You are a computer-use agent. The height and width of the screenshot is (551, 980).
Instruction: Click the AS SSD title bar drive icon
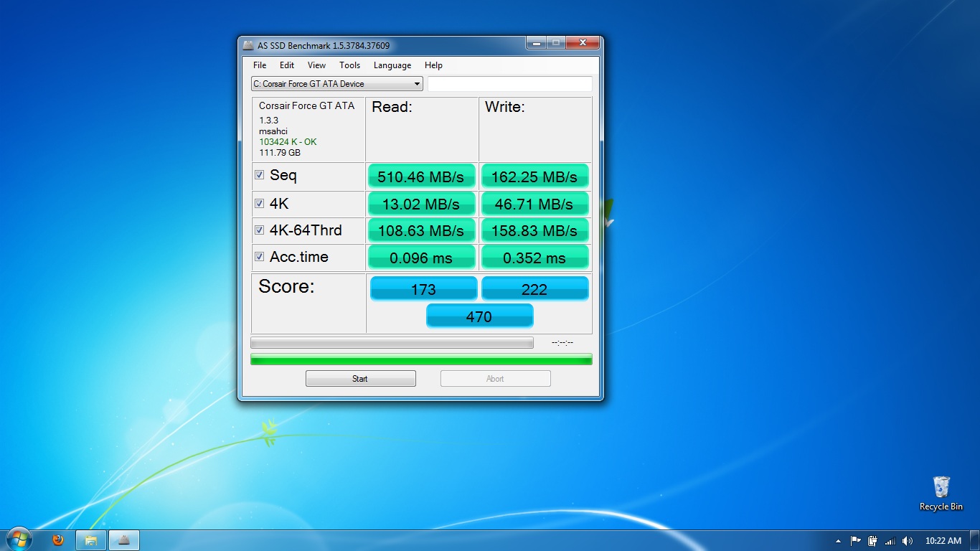pyautogui.click(x=248, y=46)
